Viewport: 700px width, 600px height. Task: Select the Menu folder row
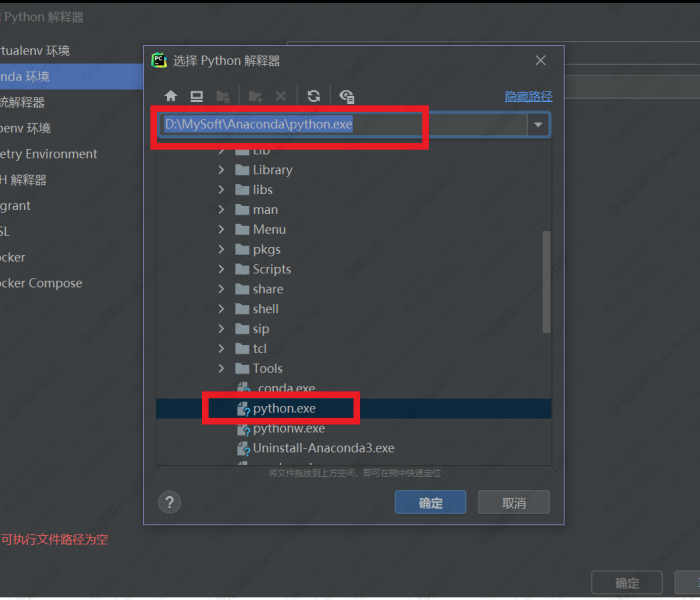point(354,229)
